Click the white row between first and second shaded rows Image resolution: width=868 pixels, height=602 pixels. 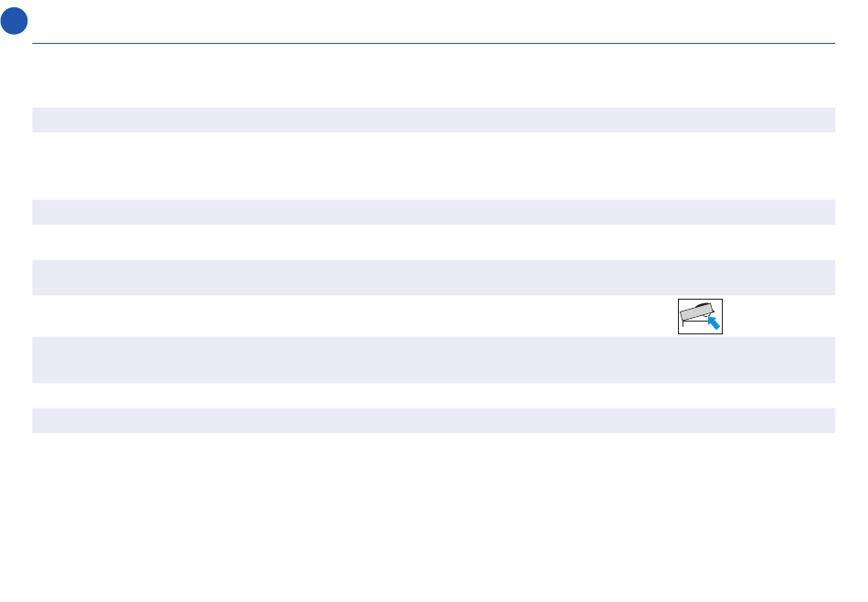pos(433,165)
